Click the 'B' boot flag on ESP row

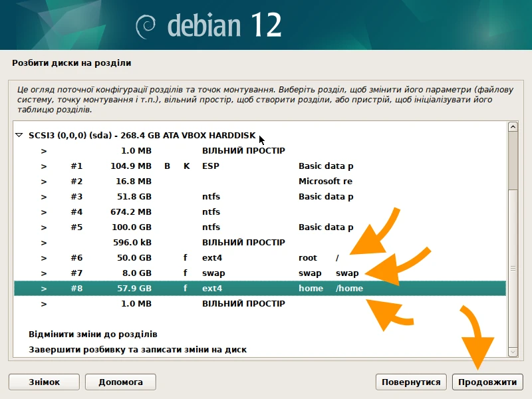pyautogui.click(x=168, y=166)
